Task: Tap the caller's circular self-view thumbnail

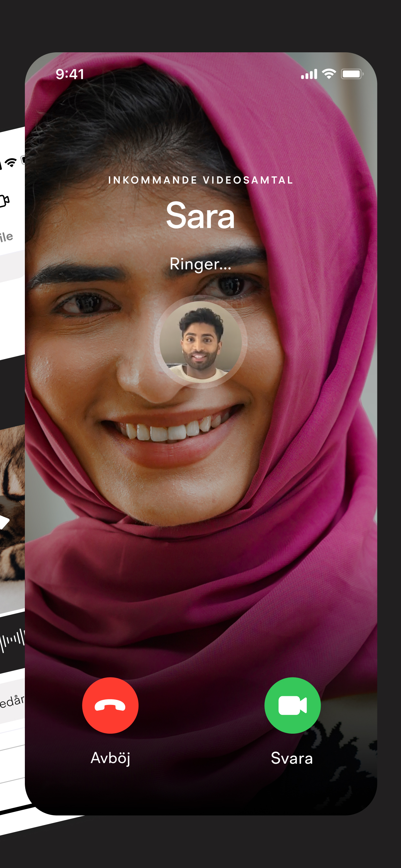Action: tap(200, 342)
